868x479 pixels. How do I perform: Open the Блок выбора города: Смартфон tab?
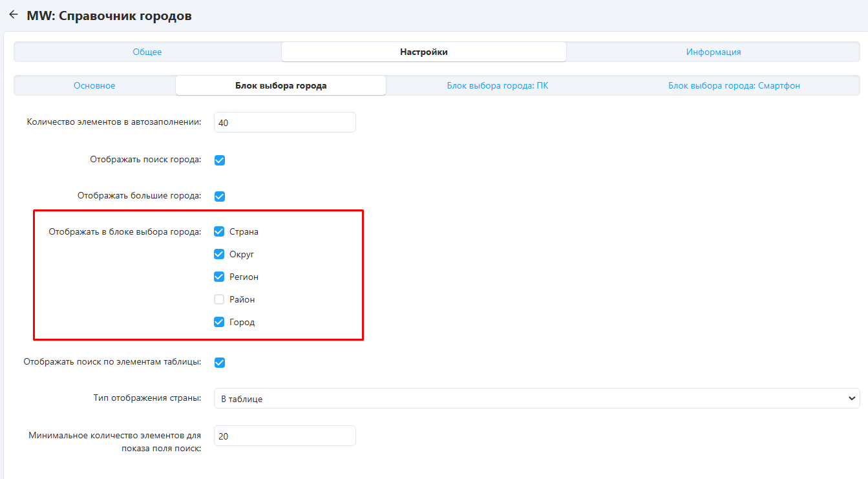[x=734, y=85]
